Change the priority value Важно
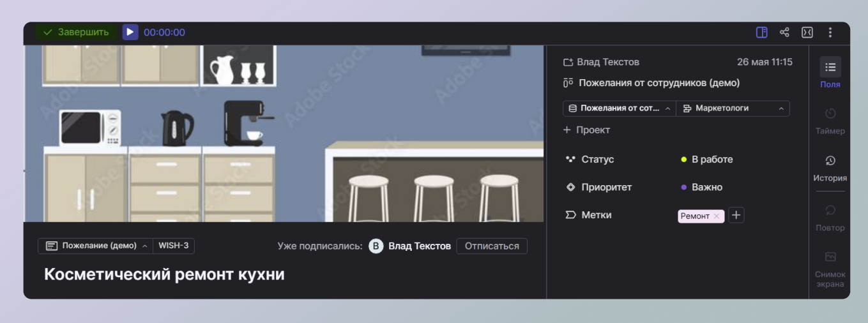This screenshot has width=868, height=323. coord(701,188)
